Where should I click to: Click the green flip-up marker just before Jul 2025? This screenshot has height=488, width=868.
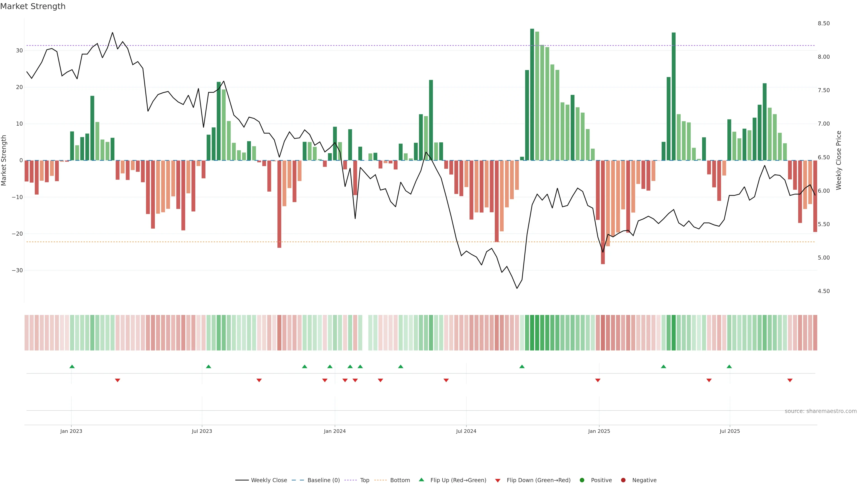point(729,366)
